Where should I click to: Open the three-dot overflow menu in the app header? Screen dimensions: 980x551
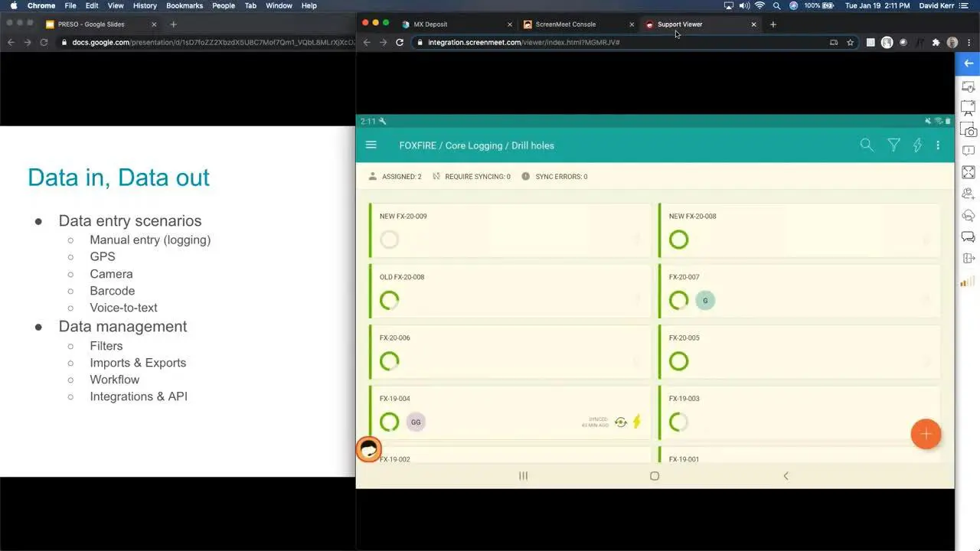938,145
